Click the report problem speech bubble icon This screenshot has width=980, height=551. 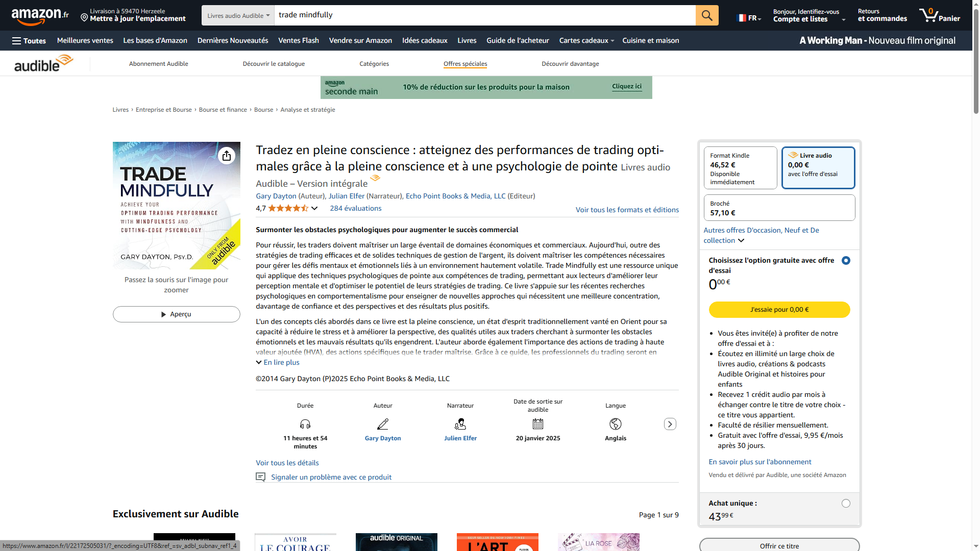point(260,477)
